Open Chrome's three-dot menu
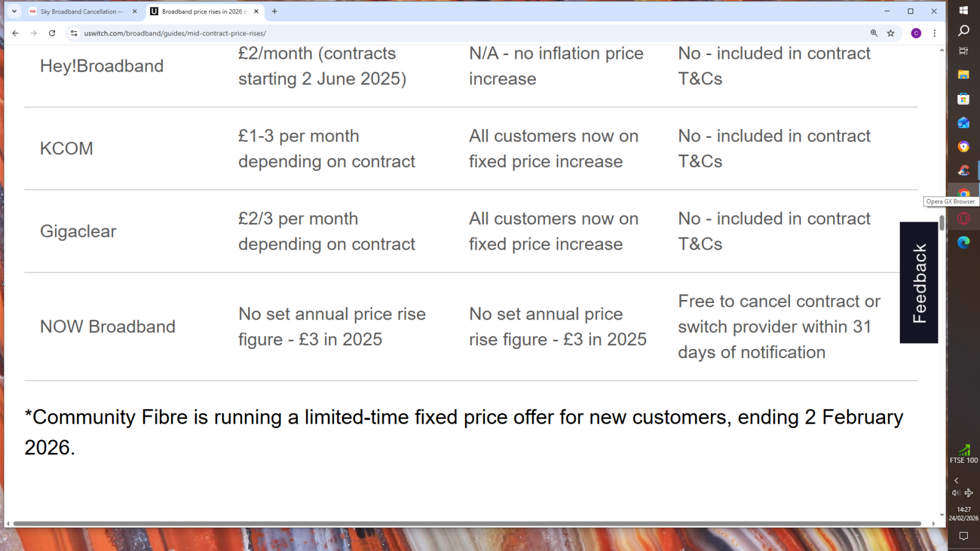Screen dimensions: 980x551 point(935,33)
